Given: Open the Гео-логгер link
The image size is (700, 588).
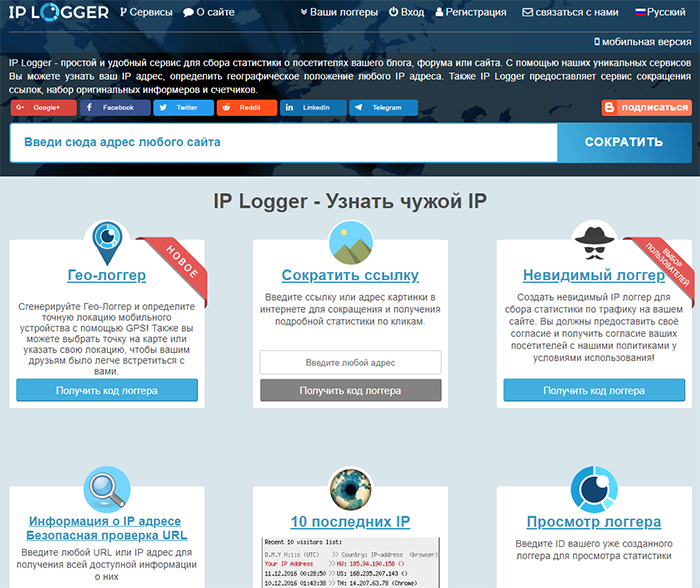Looking at the screenshot, I should click(107, 275).
